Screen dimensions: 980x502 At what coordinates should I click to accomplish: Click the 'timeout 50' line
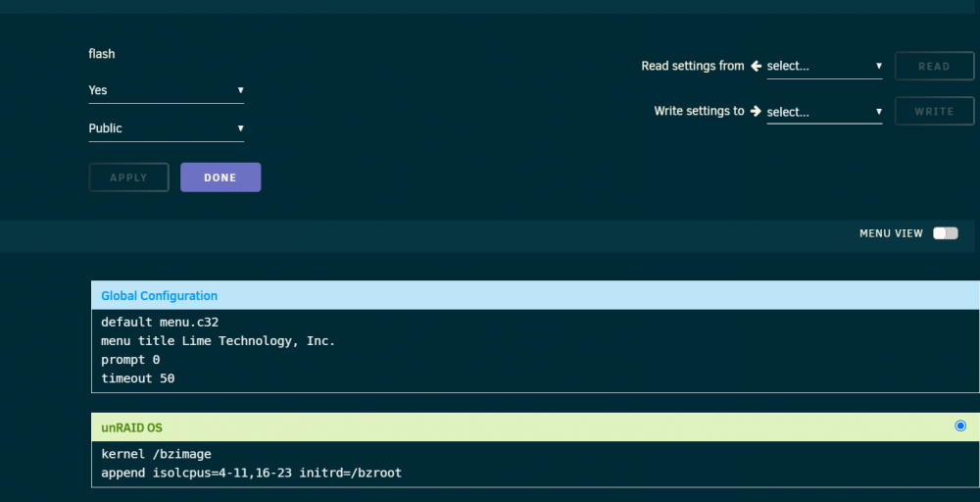pos(138,378)
